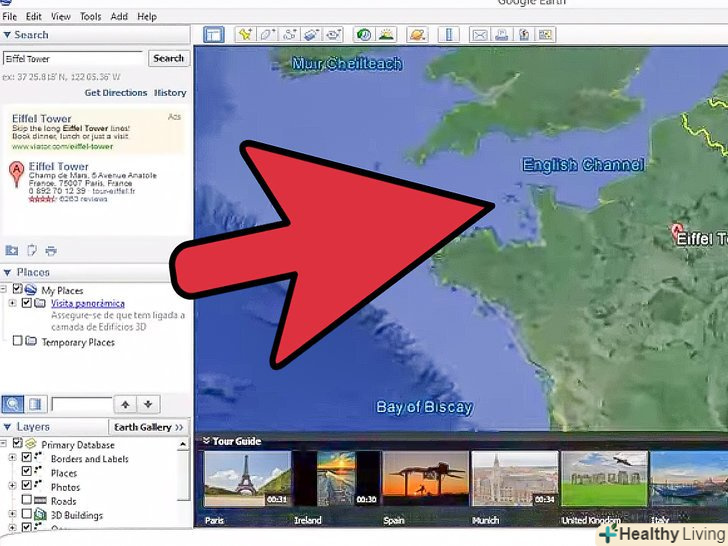Screen dimensions: 728x546
Task: Open the View menu
Action: tap(61, 17)
